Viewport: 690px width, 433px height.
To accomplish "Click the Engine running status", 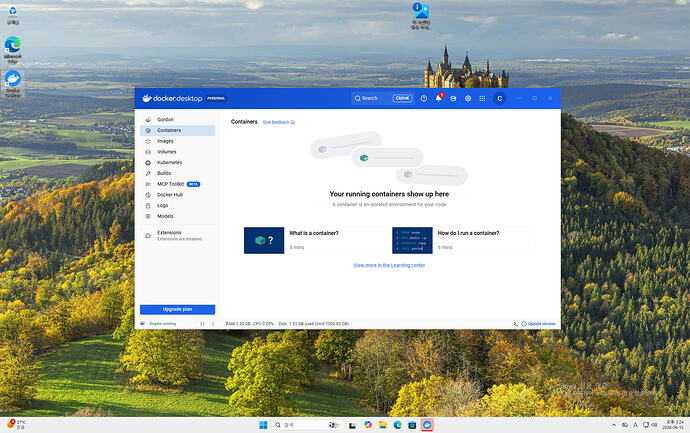I will (x=162, y=324).
